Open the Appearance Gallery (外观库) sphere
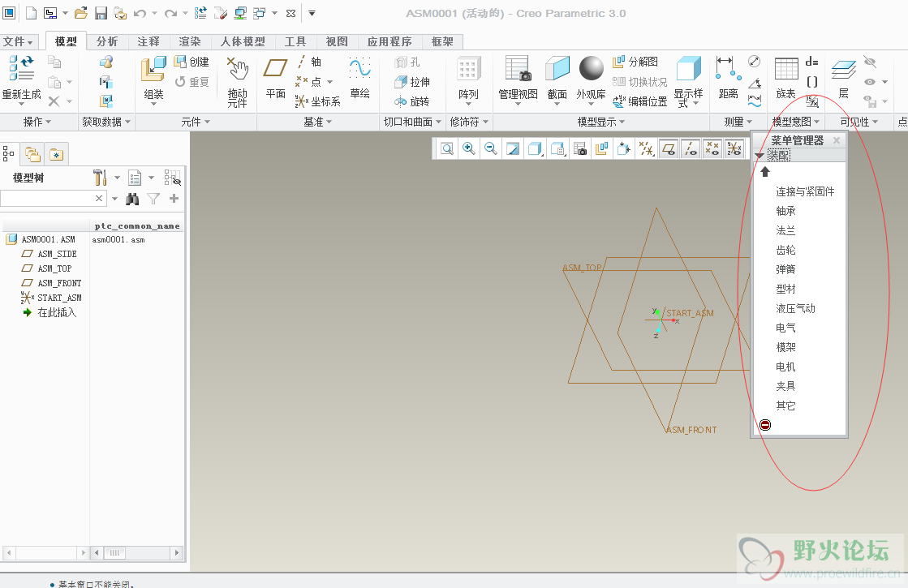The image size is (908, 588). (x=592, y=68)
